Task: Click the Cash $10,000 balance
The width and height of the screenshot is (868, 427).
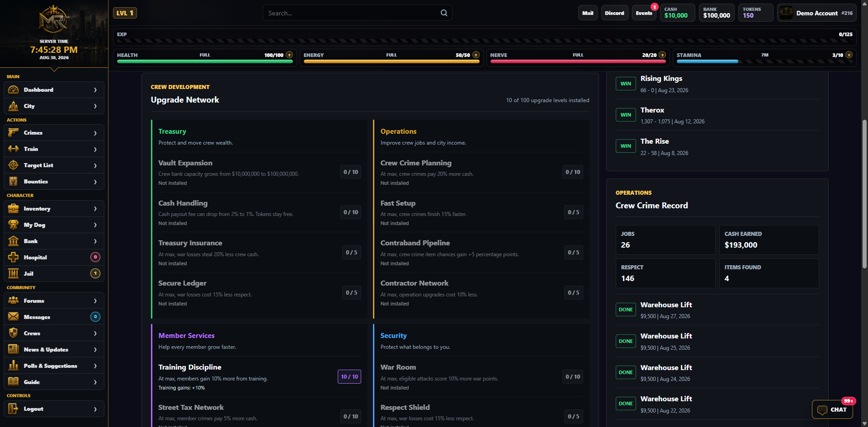Action: click(677, 13)
